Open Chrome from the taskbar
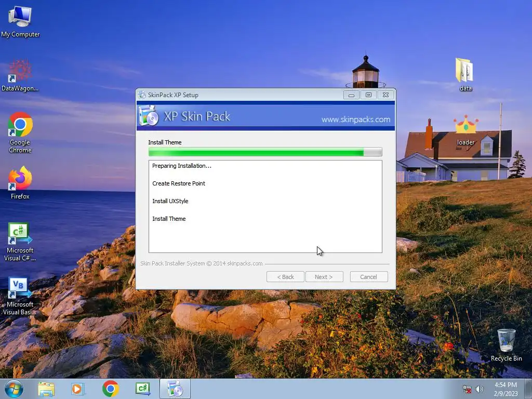Image resolution: width=532 pixels, height=399 pixels. [x=110, y=389]
